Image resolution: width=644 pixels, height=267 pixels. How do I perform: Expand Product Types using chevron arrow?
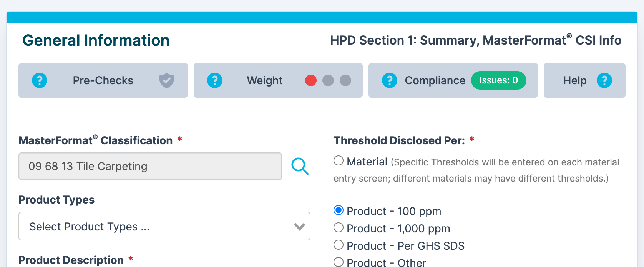[300, 227]
